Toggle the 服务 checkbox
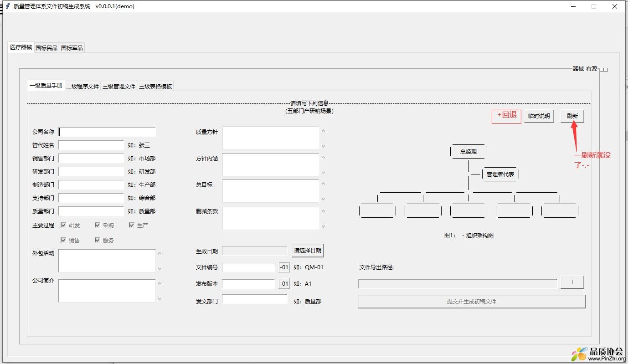 98,240
